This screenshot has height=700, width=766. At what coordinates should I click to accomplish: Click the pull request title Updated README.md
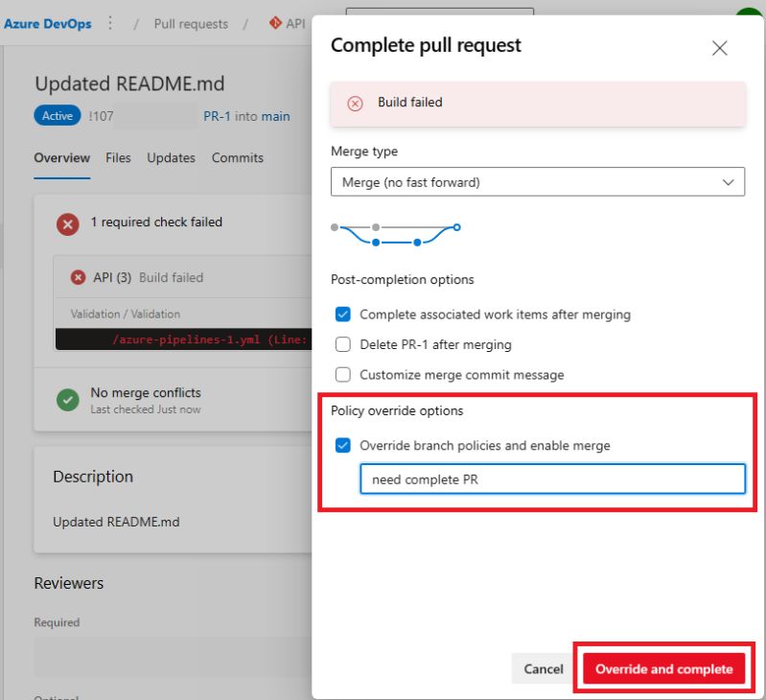129,83
